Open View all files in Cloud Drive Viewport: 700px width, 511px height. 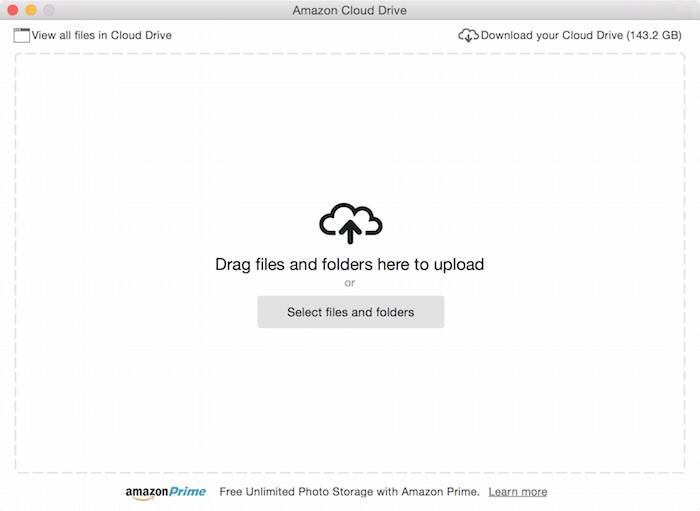[x=101, y=35]
